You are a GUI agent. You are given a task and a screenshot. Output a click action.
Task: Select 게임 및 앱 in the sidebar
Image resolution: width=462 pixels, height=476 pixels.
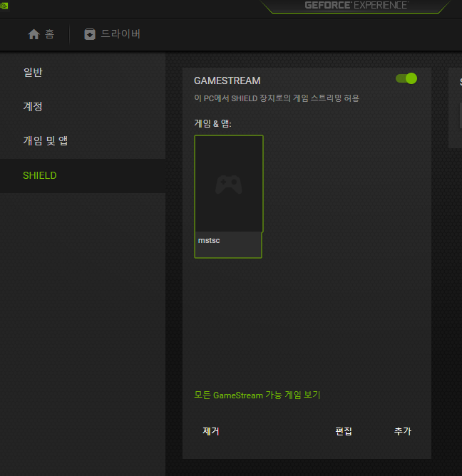[46, 140]
